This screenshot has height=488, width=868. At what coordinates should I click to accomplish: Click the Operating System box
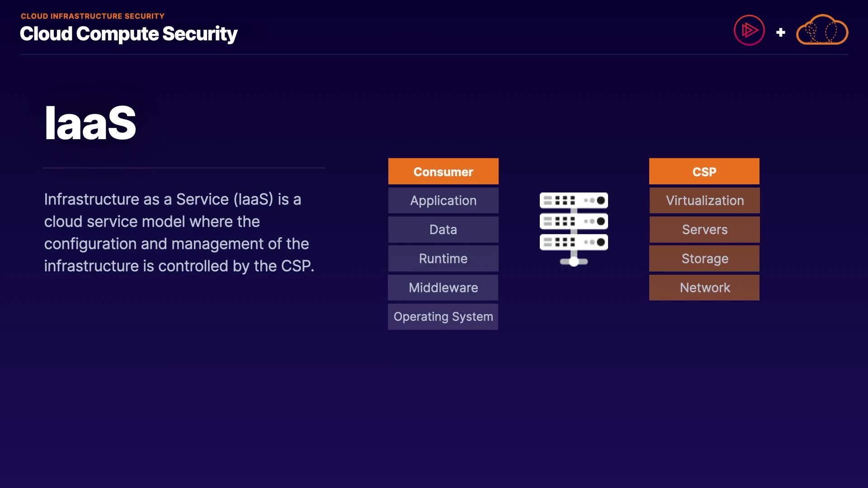[443, 317]
